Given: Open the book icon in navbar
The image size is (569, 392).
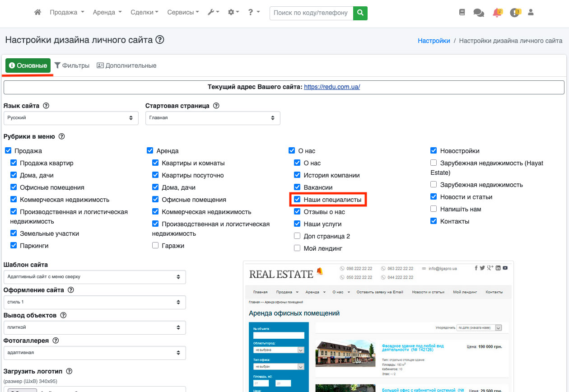Looking at the screenshot, I should 462,13.
